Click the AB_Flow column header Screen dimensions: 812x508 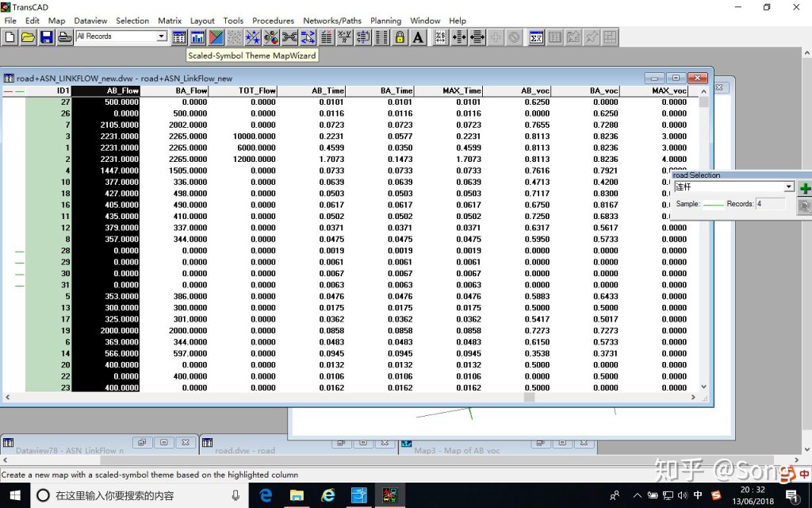pyautogui.click(x=105, y=90)
